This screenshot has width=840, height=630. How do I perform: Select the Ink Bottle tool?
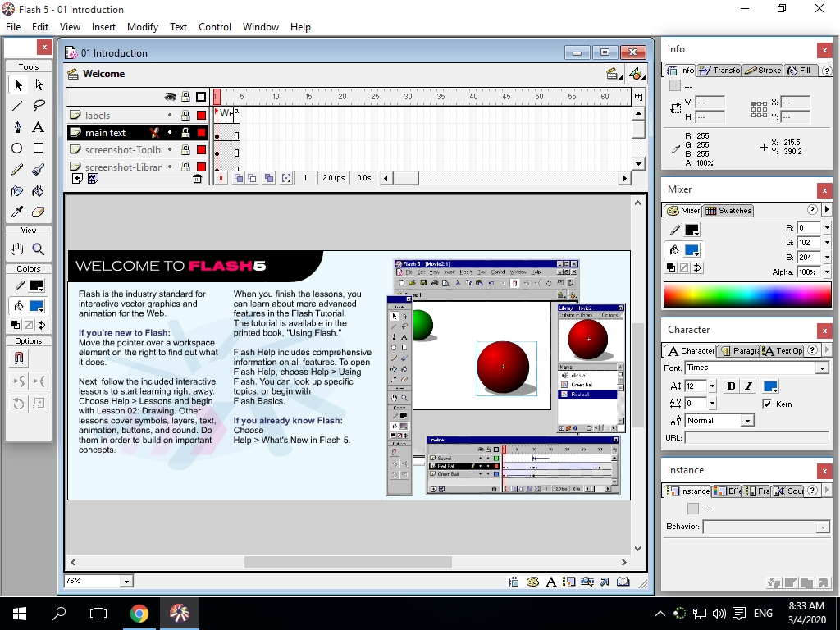pyautogui.click(x=18, y=190)
